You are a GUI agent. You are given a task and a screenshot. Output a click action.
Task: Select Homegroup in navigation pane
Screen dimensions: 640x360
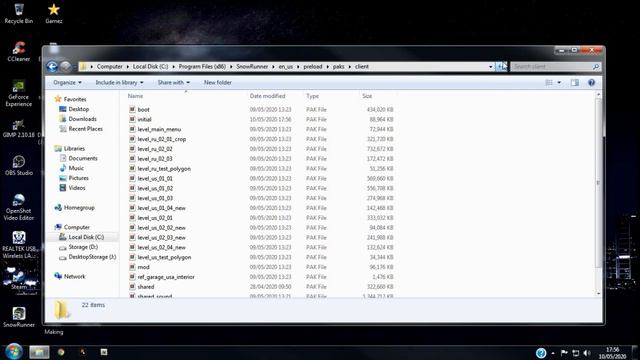pyautogui.click(x=74, y=207)
